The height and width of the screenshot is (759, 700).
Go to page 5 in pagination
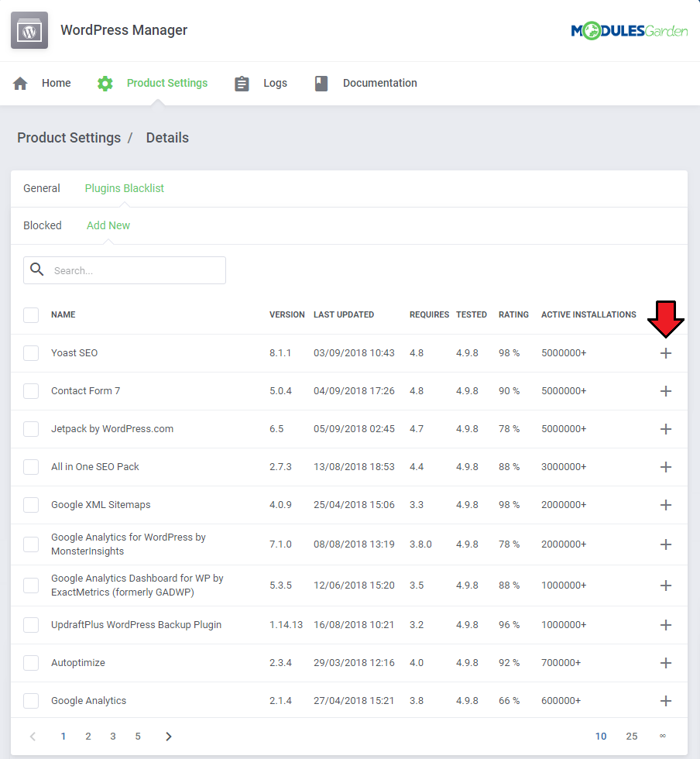click(x=138, y=737)
